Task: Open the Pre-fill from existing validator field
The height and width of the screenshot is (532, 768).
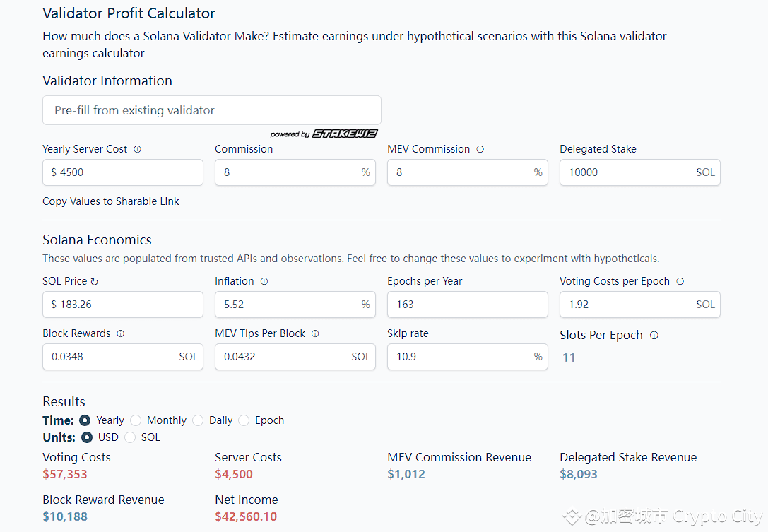Action: click(211, 110)
